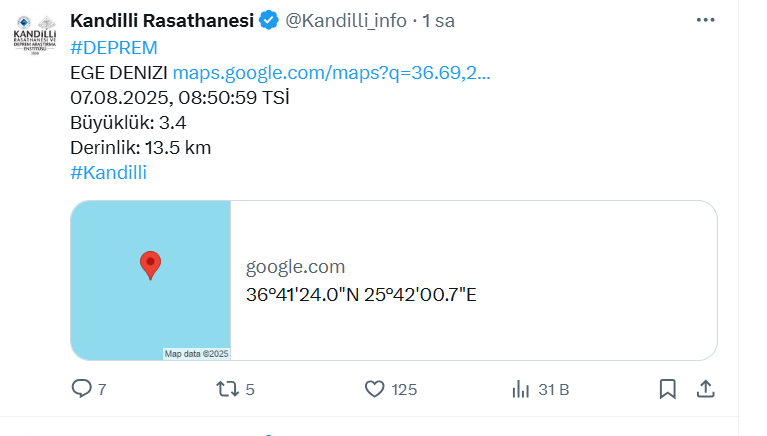Open the three-dot more options menu
767x436 pixels.
coord(705,20)
